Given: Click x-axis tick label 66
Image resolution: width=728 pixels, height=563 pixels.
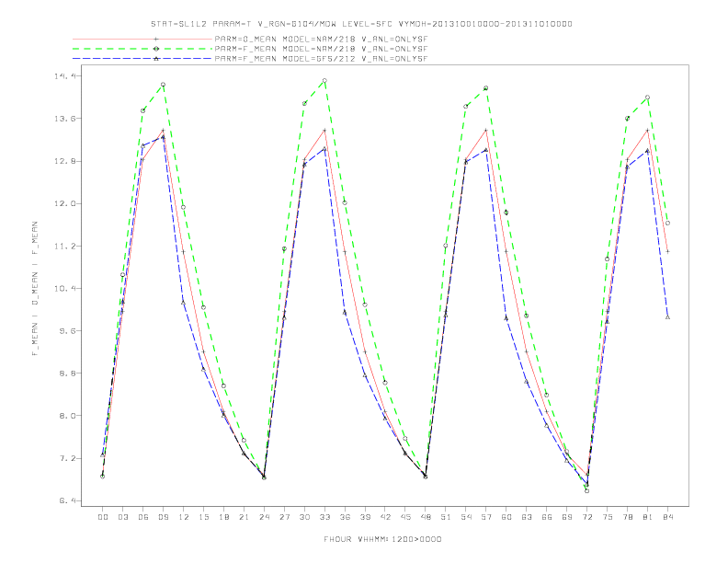Looking at the screenshot, I should (547, 517).
